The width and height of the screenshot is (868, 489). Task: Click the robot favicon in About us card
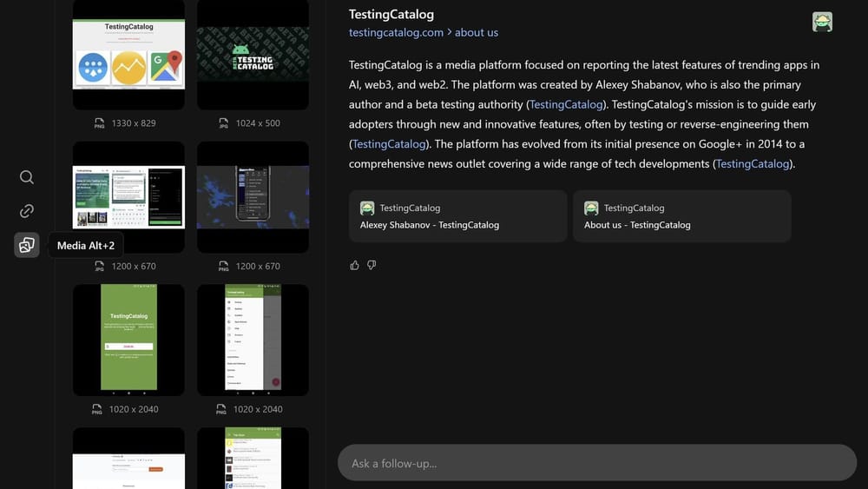591,208
